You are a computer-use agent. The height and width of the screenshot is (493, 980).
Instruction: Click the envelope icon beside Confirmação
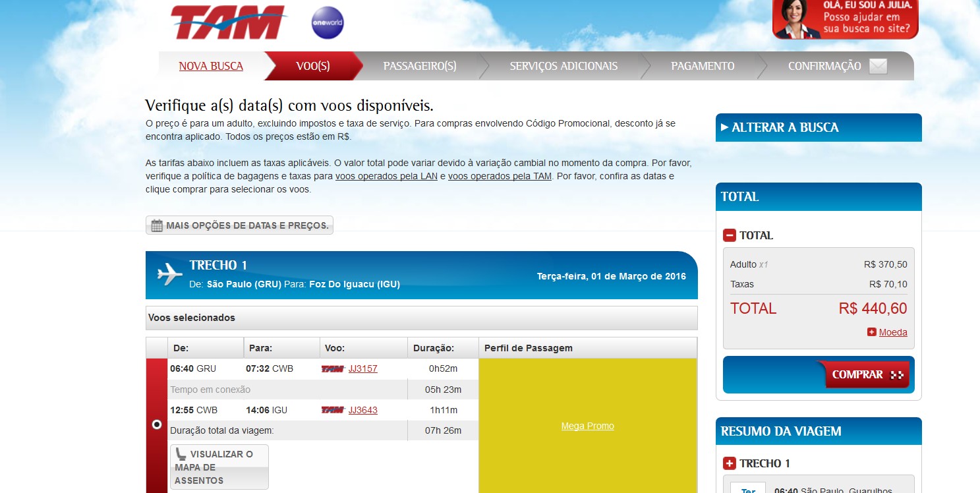[878, 66]
